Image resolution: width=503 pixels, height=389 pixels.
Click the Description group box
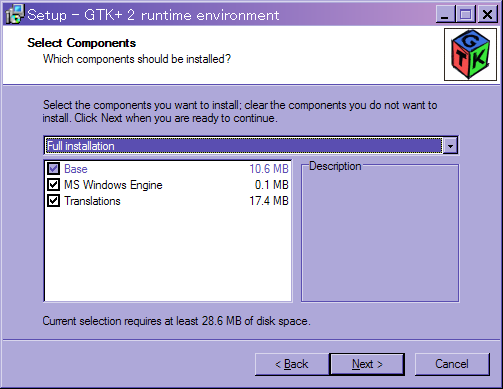tap(380, 233)
